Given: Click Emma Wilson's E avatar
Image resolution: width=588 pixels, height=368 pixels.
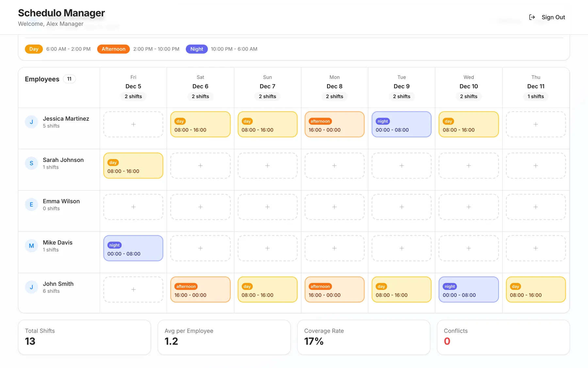Looking at the screenshot, I should (x=31, y=204).
